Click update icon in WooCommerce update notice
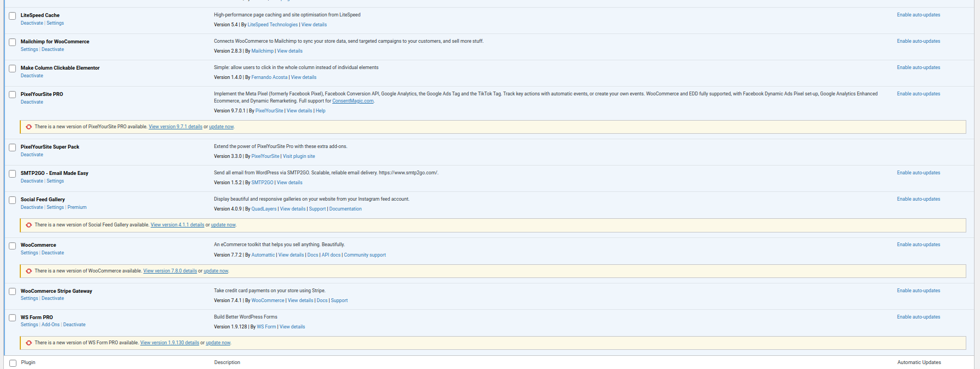Image resolution: width=980 pixels, height=369 pixels. [29, 271]
